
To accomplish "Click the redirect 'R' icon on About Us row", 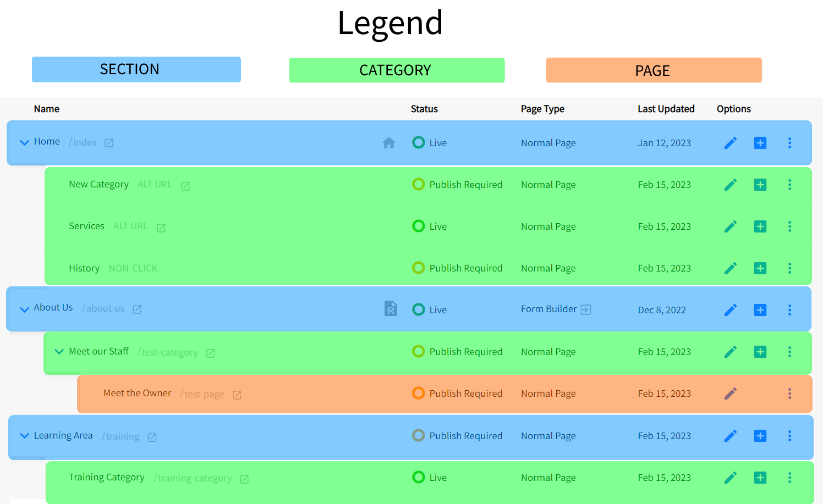I will point(391,309).
